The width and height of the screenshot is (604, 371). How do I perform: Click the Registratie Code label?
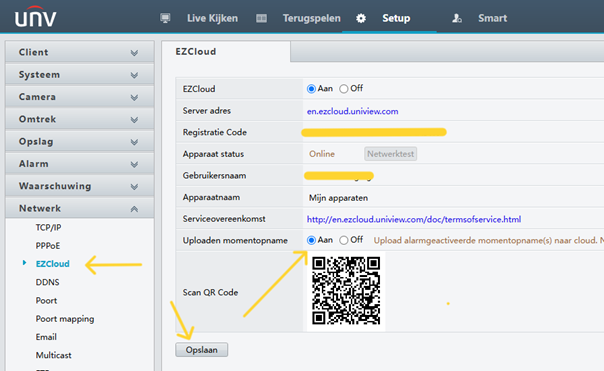click(x=215, y=132)
